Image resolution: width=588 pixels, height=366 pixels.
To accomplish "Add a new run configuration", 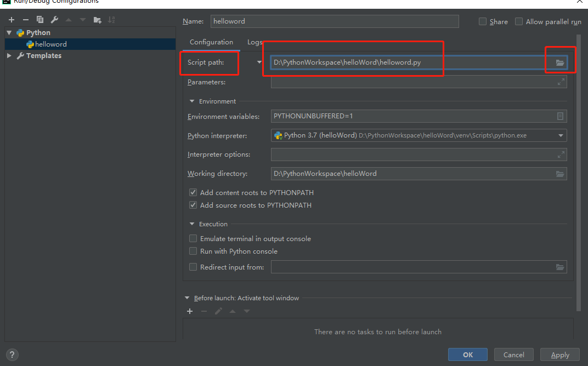I will (12, 20).
